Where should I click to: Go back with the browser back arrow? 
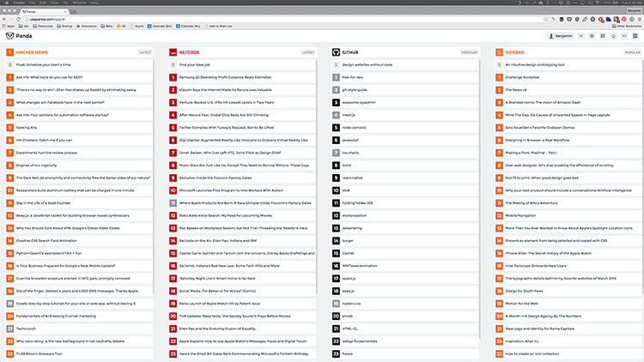click(4, 19)
